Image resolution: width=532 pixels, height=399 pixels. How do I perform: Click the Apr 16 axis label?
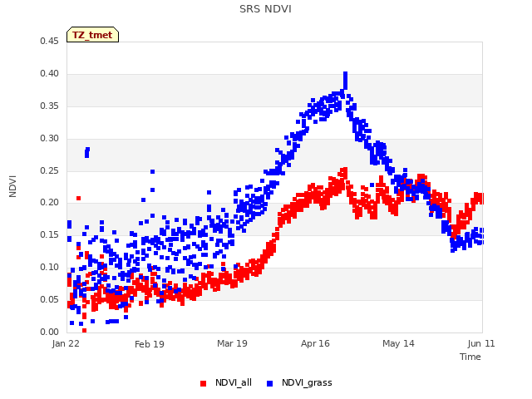(315, 343)
